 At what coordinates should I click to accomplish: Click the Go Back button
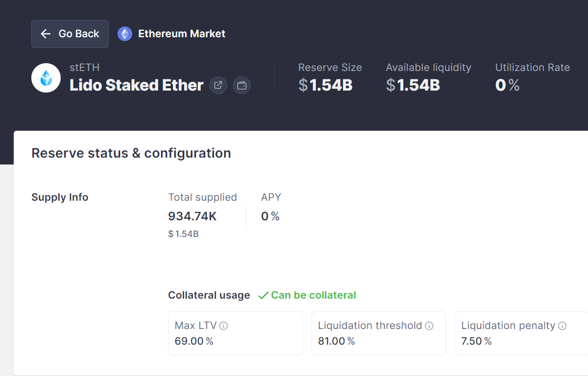(70, 34)
